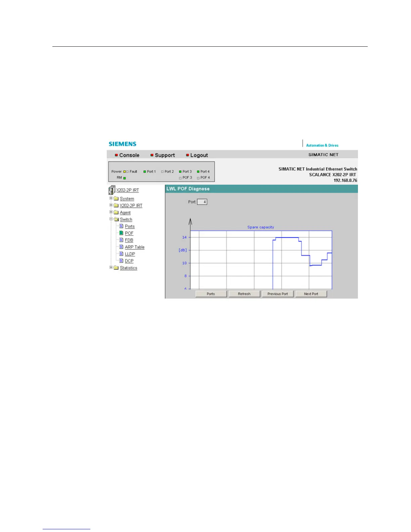411x532 pixels.
Task: Open the Statistics link in tree
Action: point(129,268)
